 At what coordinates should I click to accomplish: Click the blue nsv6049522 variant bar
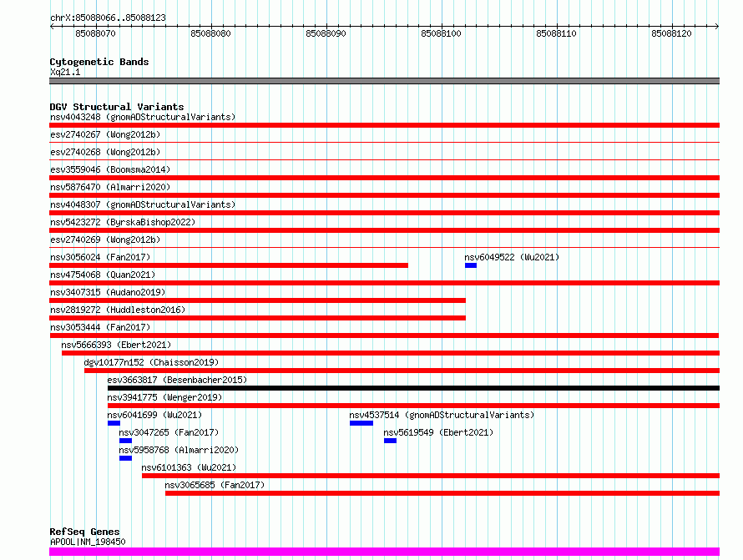(471, 265)
